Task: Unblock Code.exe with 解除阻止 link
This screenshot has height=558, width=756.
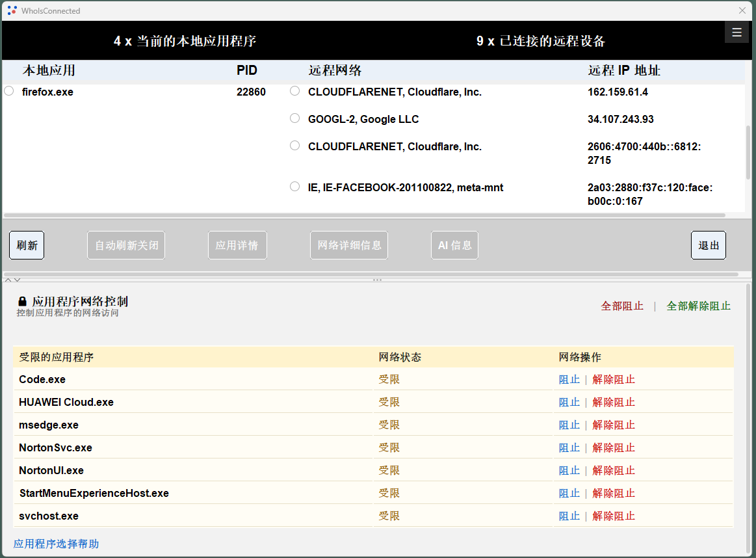Action: [x=613, y=380]
